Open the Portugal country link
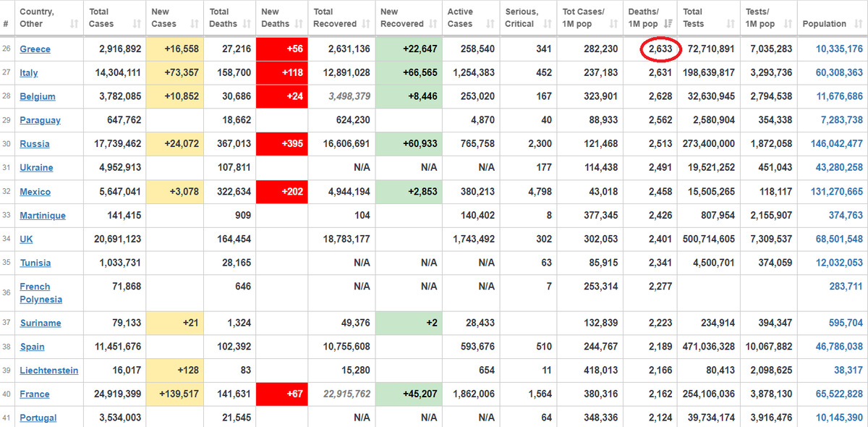The image size is (868, 427). [38, 418]
